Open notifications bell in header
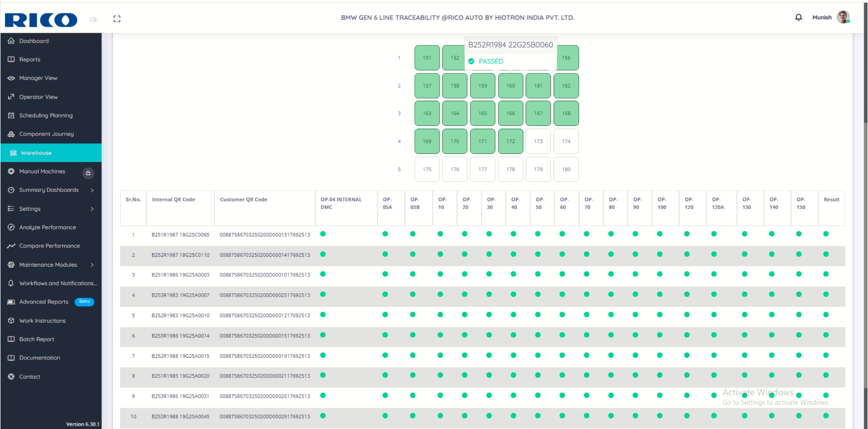The image size is (868, 429). [799, 18]
